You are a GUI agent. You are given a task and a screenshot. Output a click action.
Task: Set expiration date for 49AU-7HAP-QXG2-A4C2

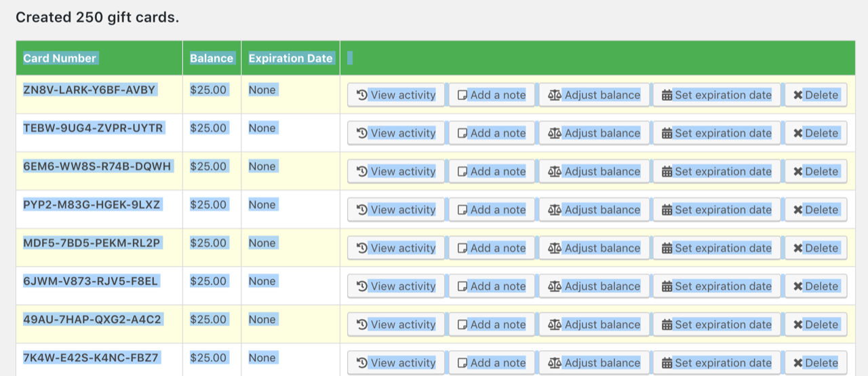tap(717, 324)
